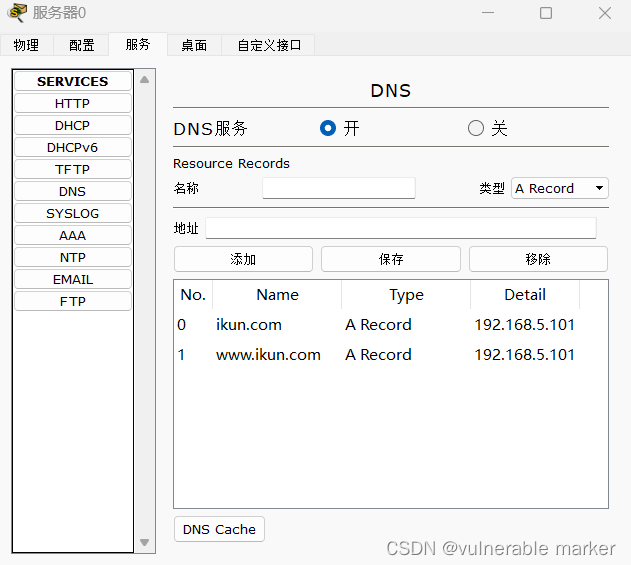This screenshot has height=565, width=631.
Task: Open the 桌面 tab
Action: 194,45
